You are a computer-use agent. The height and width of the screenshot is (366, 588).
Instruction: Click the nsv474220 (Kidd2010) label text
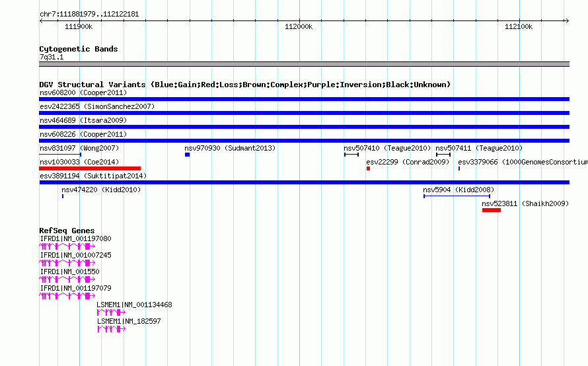(x=101, y=190)
